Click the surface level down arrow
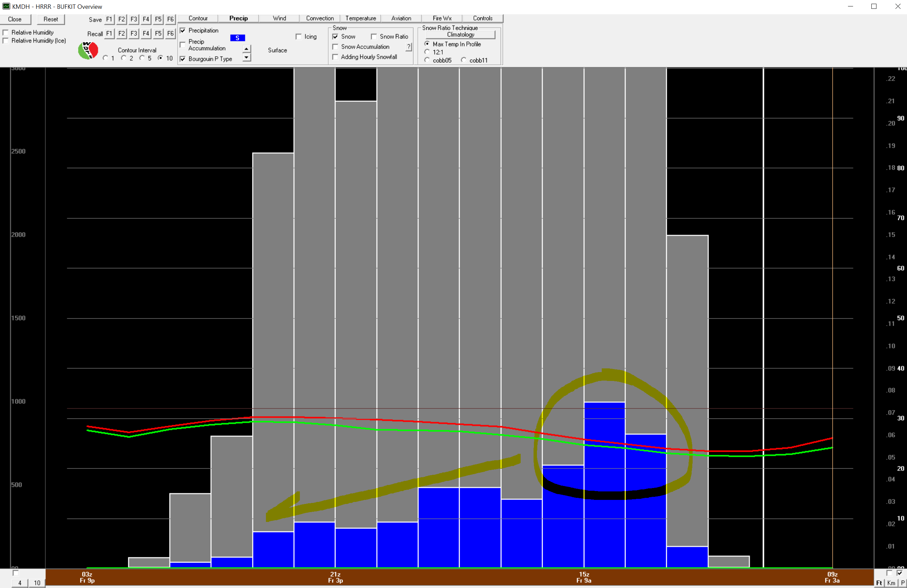Screen dimensions: 907x588 [x=247, y=58]
